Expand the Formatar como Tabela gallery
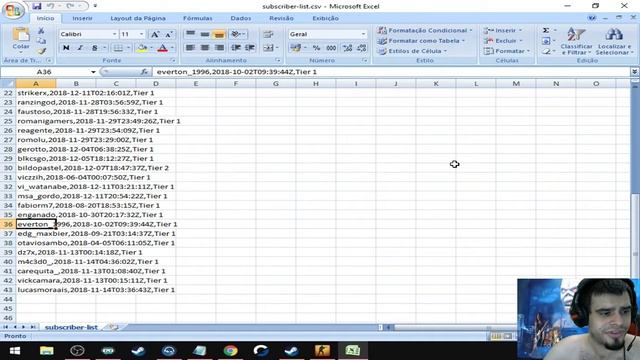The height and width of the screenshot is (360, 640). pyautogui.click(x=421, y=41)
